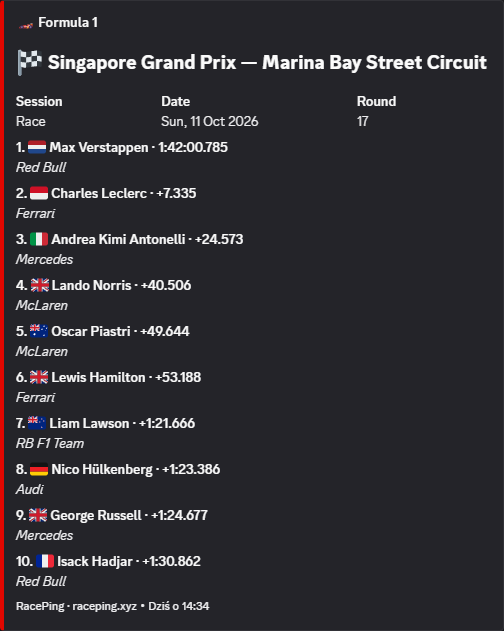Click Lewis Hamilton's result line

point(108,377)
